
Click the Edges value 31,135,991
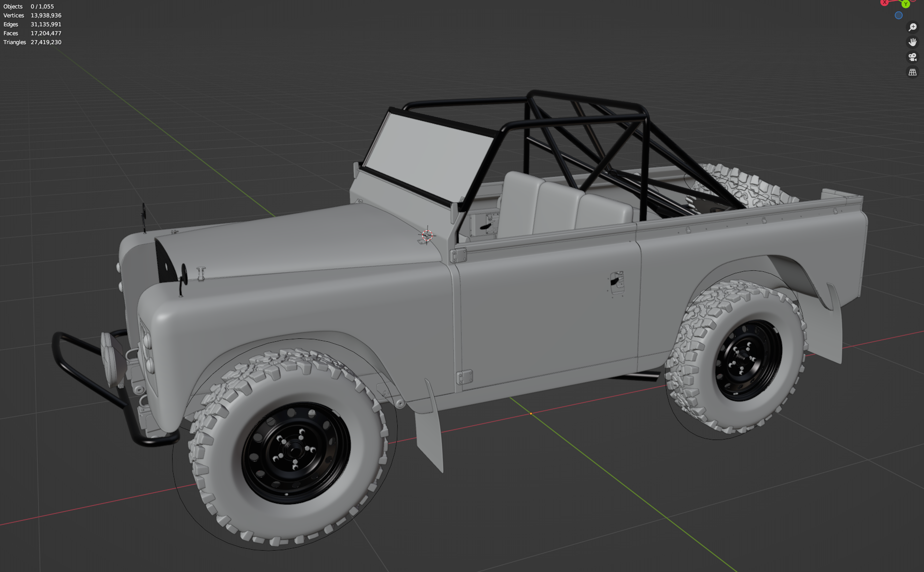(x=46, y=24)
